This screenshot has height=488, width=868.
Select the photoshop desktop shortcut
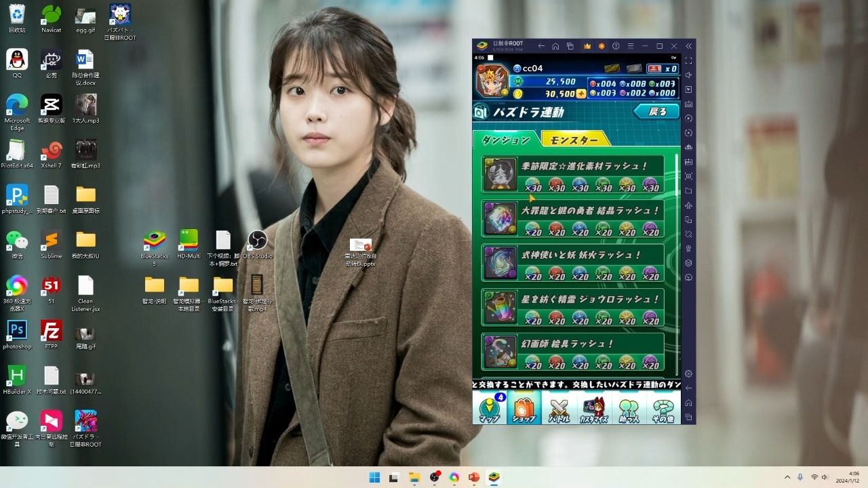click(x=17, y=335)
